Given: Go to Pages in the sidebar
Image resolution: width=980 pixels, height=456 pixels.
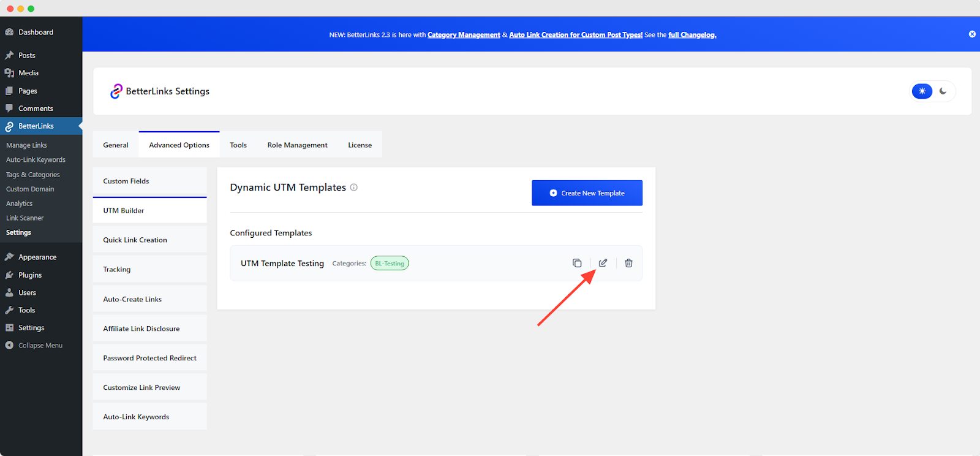Looking at the screenshot, I should (x=41, y=91).
